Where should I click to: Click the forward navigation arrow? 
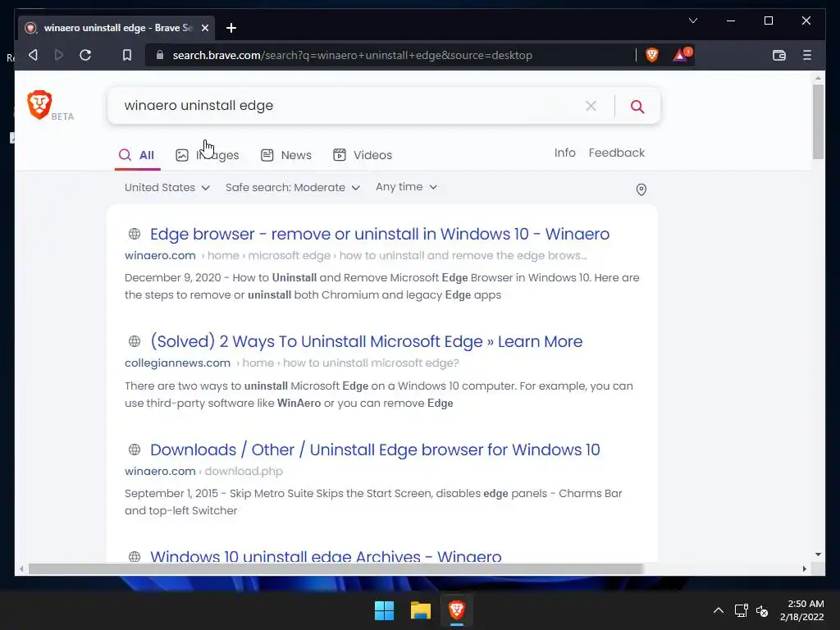point(59,55)
